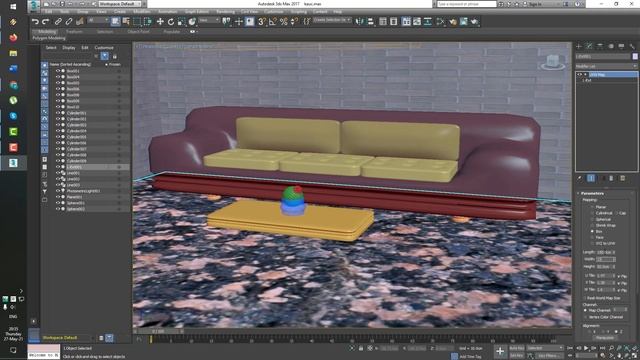640x360 pixels.
Task: Select Box mapping radio button
Action: click(593, 231)
